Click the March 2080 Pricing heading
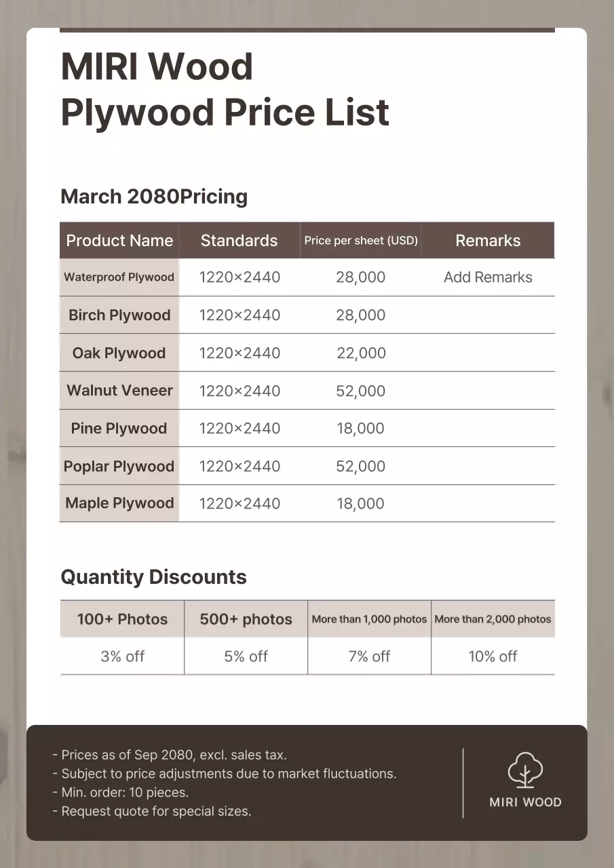Viewport: 614px width, 868px height. tap(154, 197)
